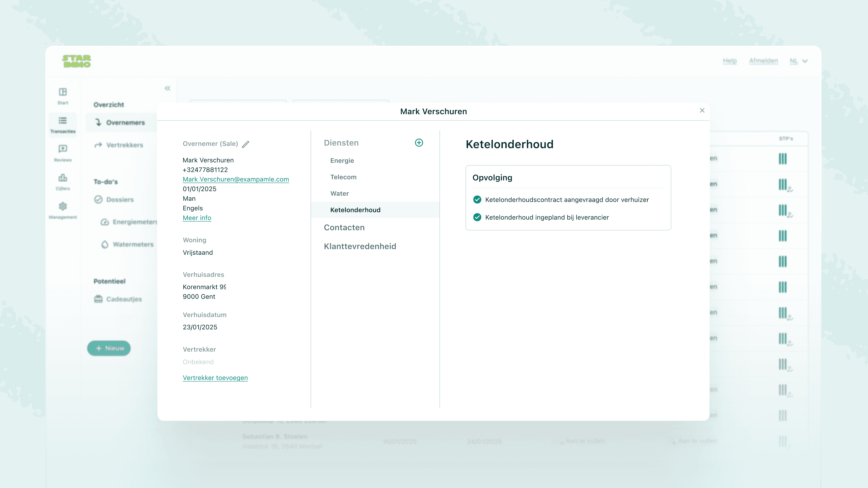Open the Start sidebar icon
This screenshot has width=868, height=488.
(x=63, y=96)
